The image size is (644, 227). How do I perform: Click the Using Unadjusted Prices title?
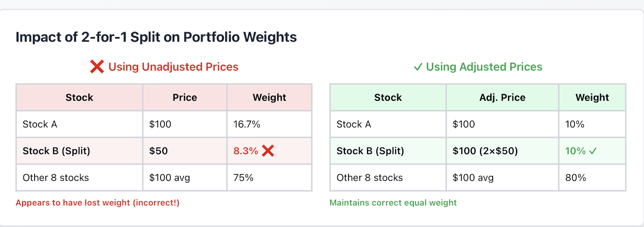[x=173, y=67]
